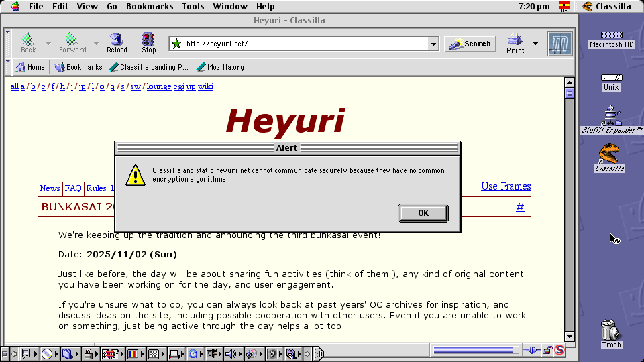Open the Home bookmark icon

coord(30,67)
